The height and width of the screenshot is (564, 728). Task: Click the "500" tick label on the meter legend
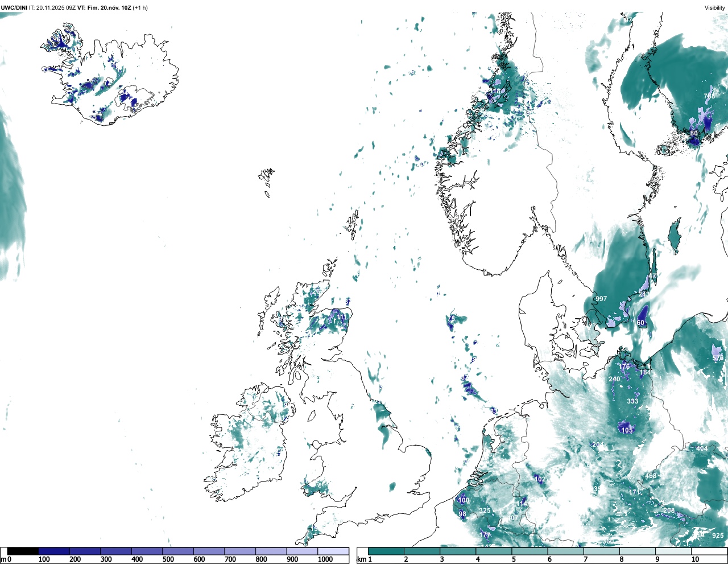point(168,559)
